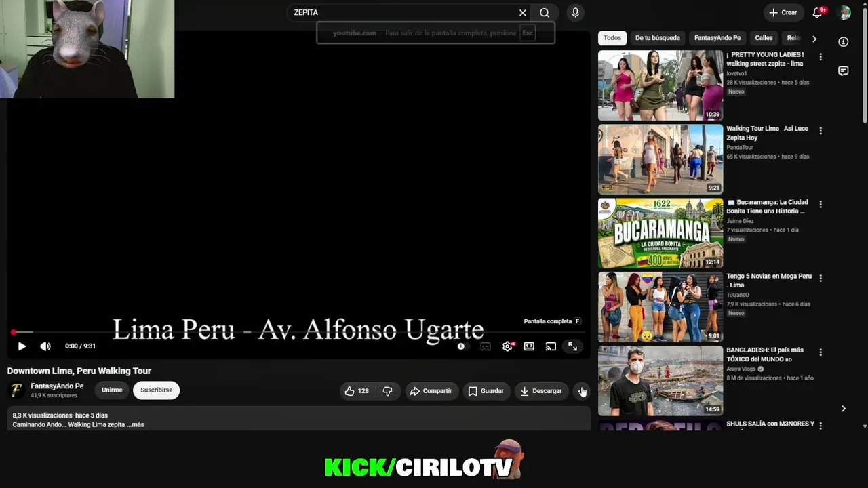This screenshot has height=488, width=868.
Task: Open options for Walking Tour Lima video
Action: 821,131
